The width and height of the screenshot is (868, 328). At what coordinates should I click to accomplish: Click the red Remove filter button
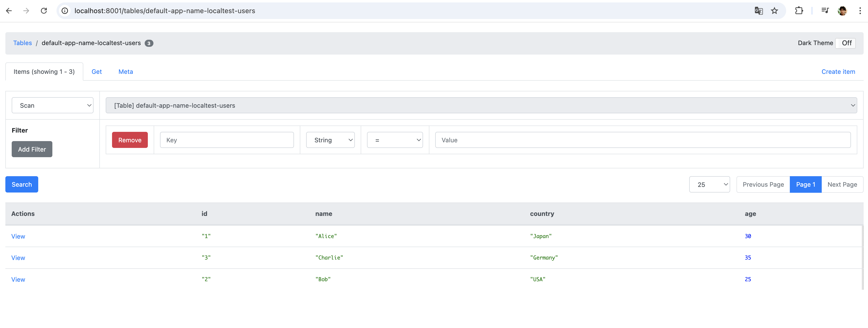point(130,140)
